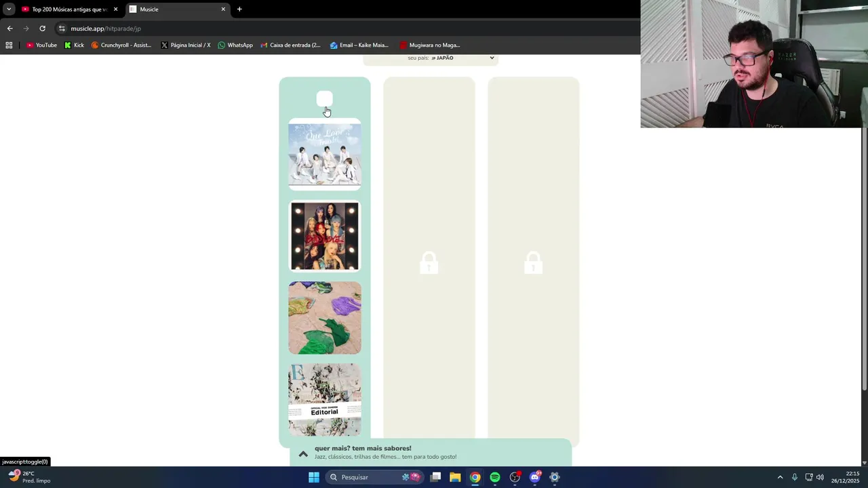Click the 'quer mais? tem mais sabores!' text
868x488 pixels.
[x=363, y=448]
